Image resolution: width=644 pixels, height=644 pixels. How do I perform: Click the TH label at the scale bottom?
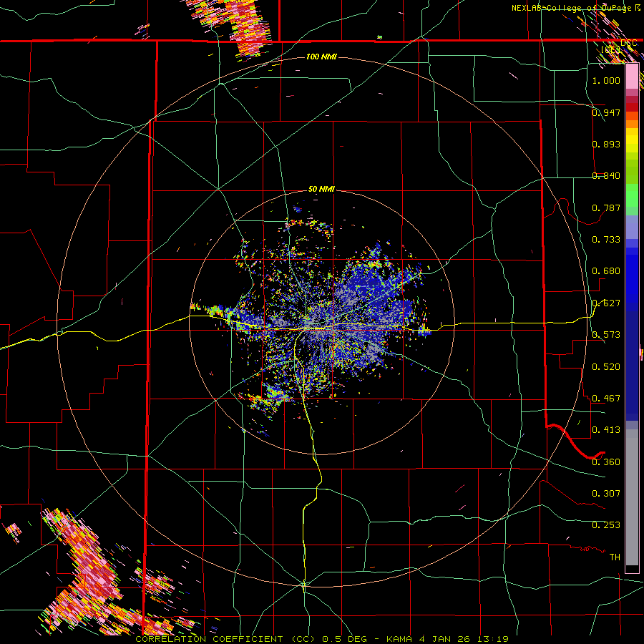pos(615,557)
